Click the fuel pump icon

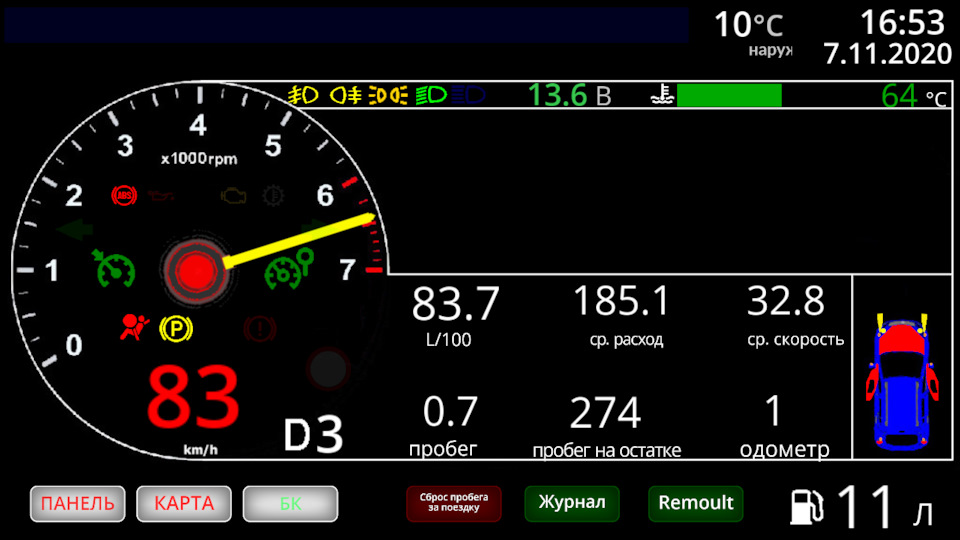tap(806, 507)
